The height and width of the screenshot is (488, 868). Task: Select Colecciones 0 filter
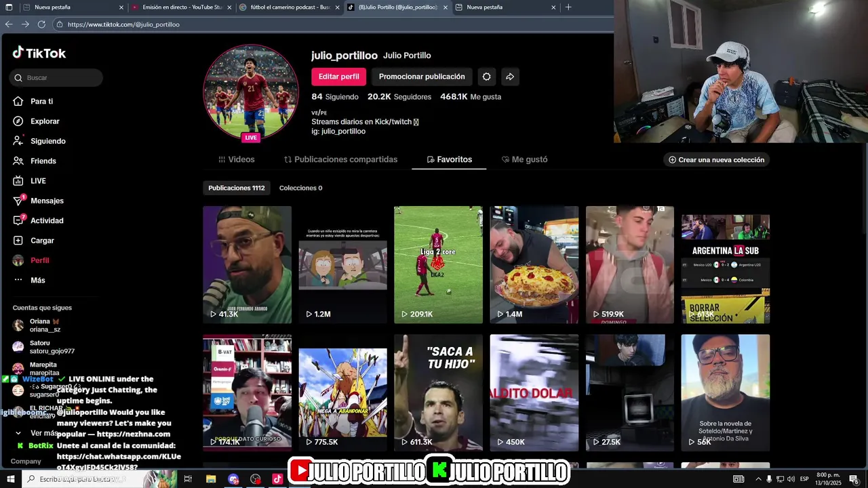(x=300, y=188)
